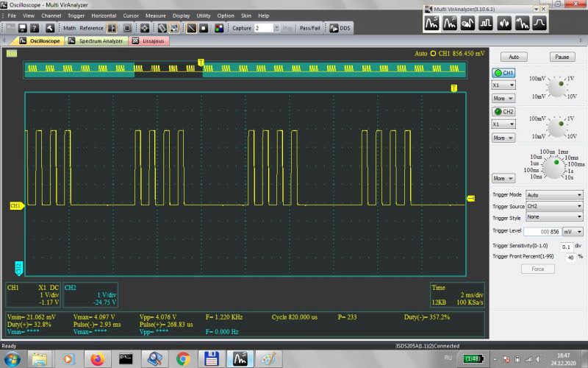Open CH1 probe X1 dropdown
Viewport: 588px width, 368px height.
(503, 85)
